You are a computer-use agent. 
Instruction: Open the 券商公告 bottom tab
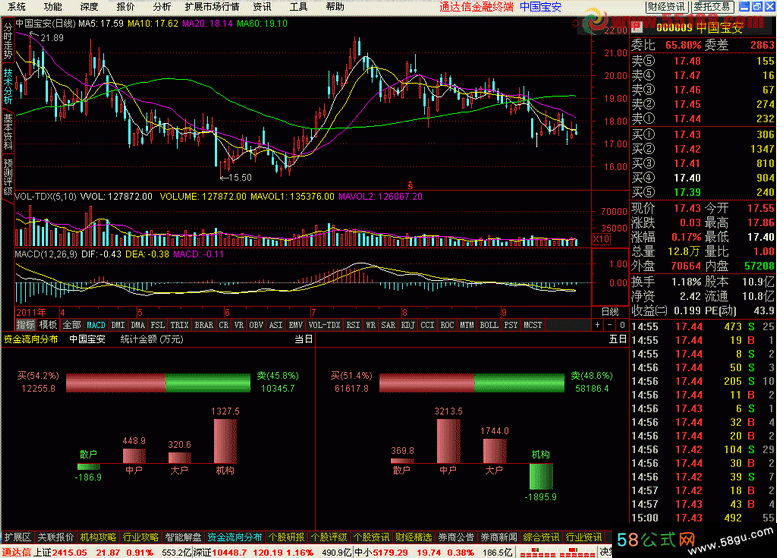(456, 537)
